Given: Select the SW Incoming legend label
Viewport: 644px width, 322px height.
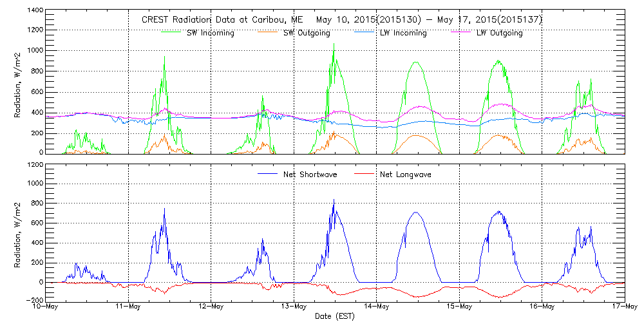Looking at the screenshot, I should click(x=211, y=33).
